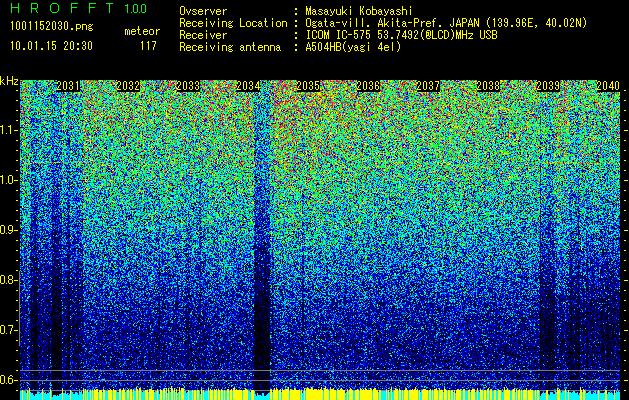Click the 2035 time marker

tap(308, 86)
